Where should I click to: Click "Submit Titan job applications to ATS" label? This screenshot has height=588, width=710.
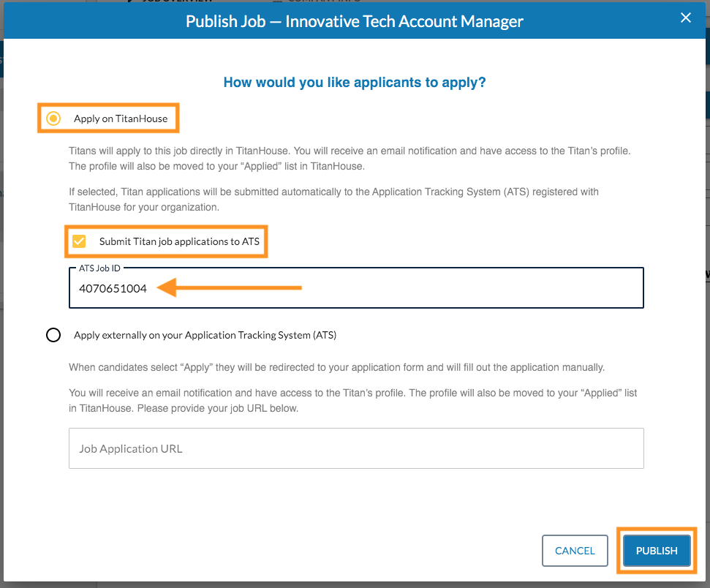pos(179,241)
